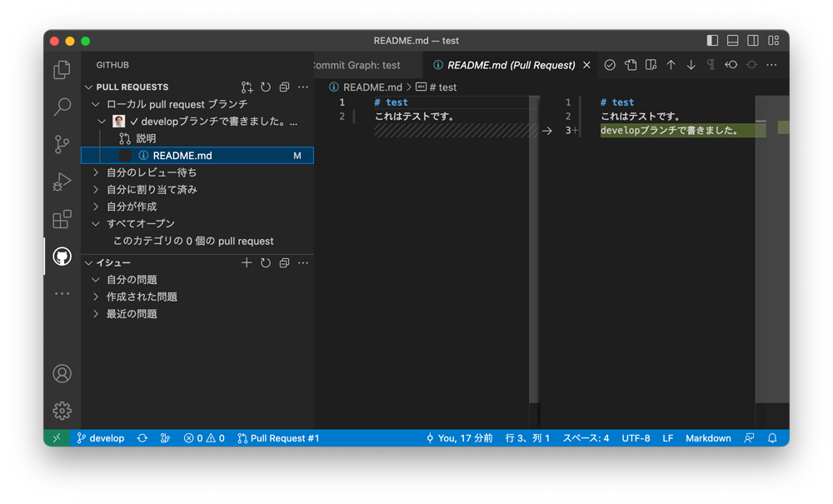Open the Manage gear icon
This screenshot has width=833, height=504.
[x=62, y=411]
